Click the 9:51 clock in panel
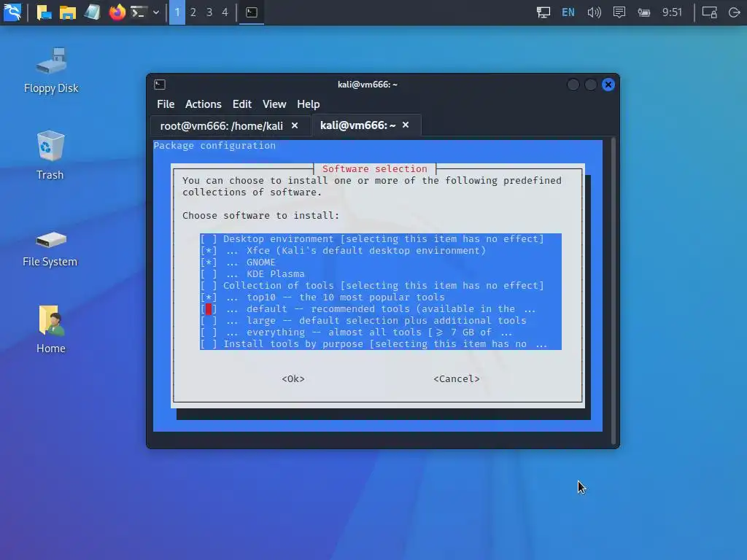The image size is (747, 560). pyautogui.click(x=672, y=12)
